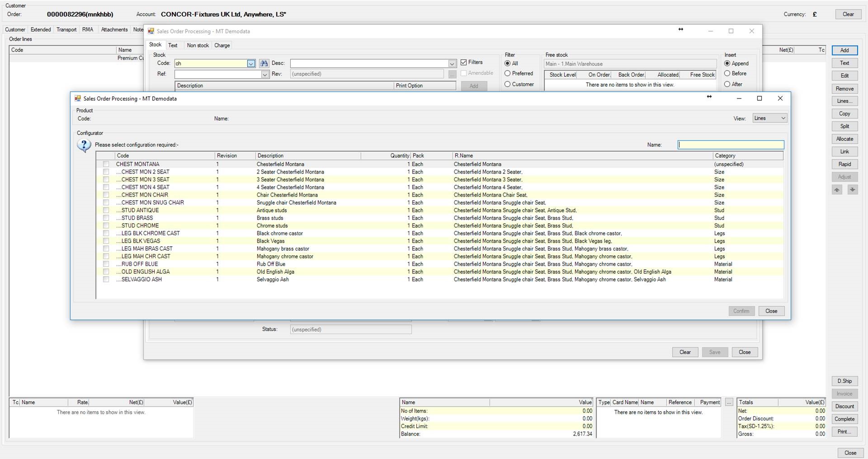Click the bottom-right Close button of main window
Viewport: 868px width, 459px height.
pyautogui.click(x=850, y=453)
